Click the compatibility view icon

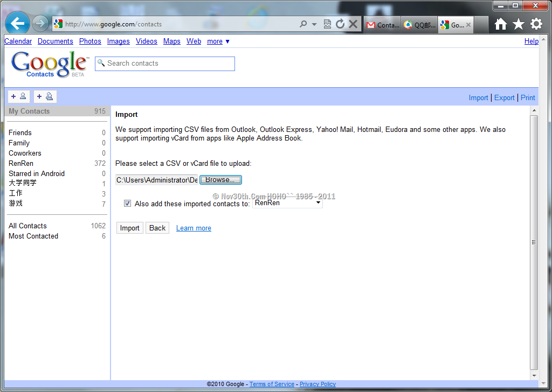327,24
